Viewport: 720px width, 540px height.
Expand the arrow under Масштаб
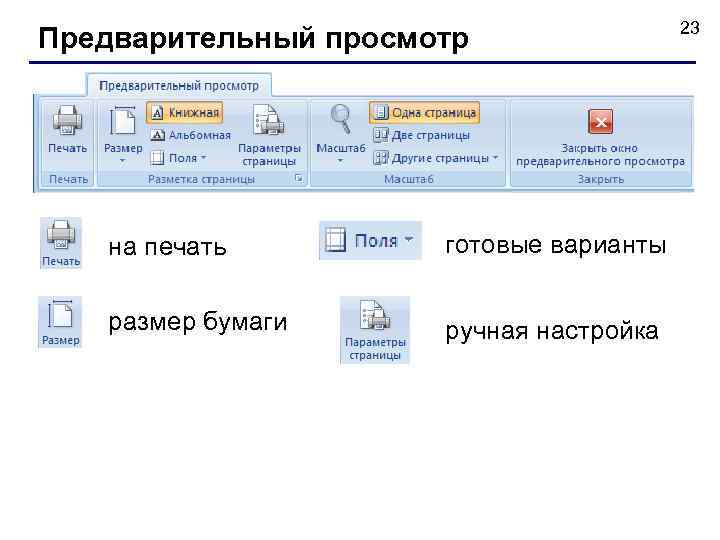point(340,161)
